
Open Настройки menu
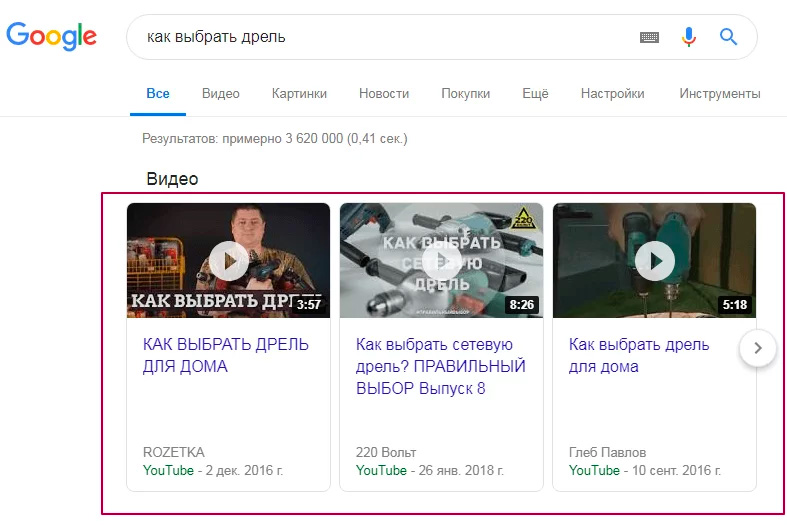[x=612, y=93]
